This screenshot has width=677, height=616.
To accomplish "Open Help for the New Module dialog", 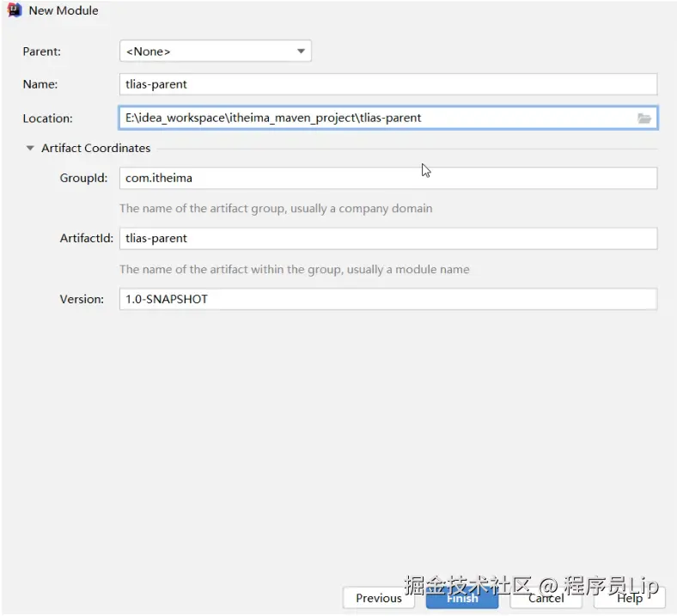I will (x=630, y=598).
